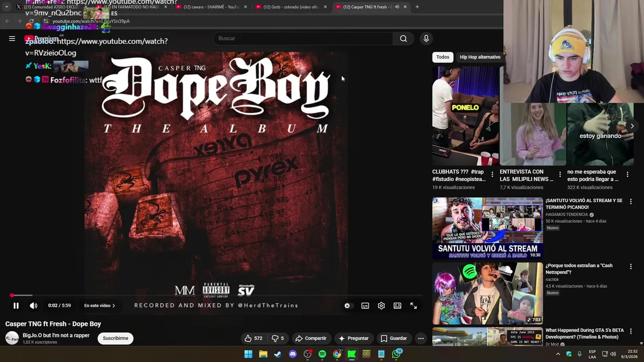Toggle subtitles on the player

click(365, 306)
